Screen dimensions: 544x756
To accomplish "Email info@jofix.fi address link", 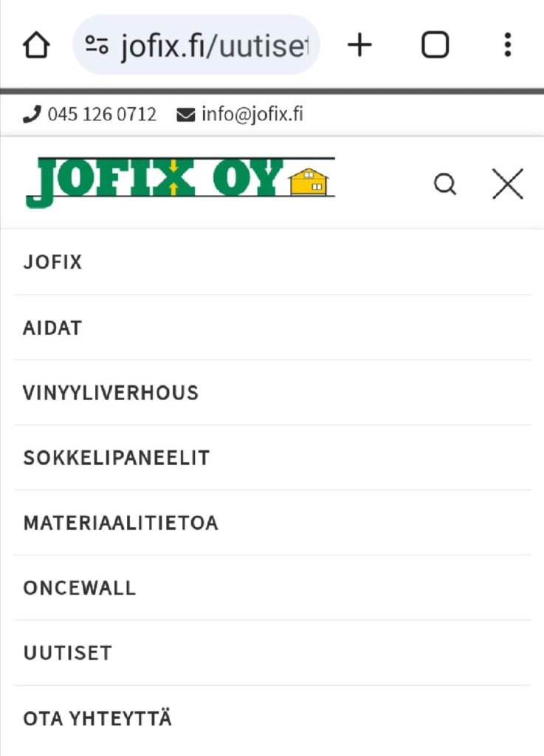I will point(252,114).
